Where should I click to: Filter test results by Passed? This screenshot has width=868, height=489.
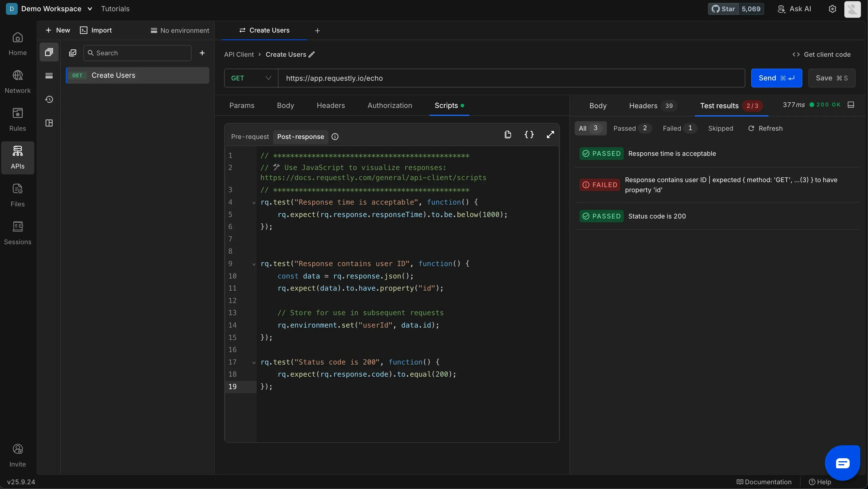[x=631, y=128]
